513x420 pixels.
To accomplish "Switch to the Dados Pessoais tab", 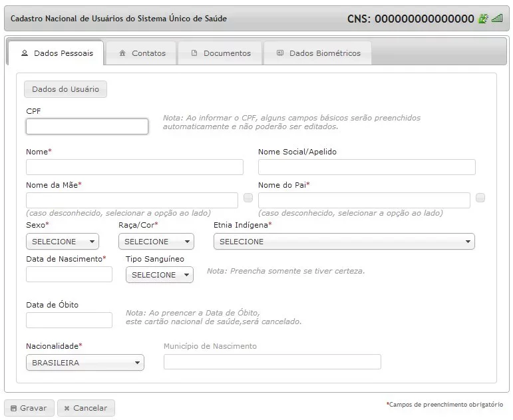I will click(56, 53).
